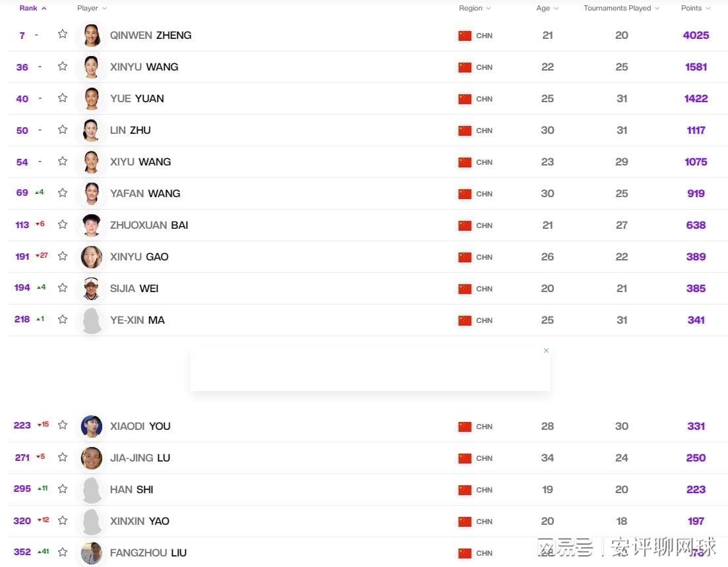Favorite Qinwen Zheng with the star icon
This screenshot has width=728, height=567.
63,34
